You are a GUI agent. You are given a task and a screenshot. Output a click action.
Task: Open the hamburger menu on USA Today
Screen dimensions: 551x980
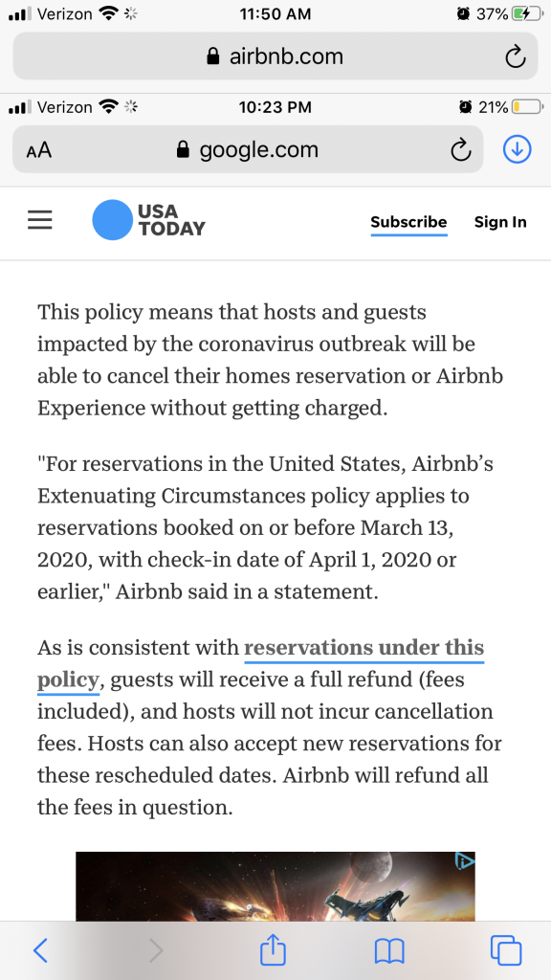(x=40, y=220)
